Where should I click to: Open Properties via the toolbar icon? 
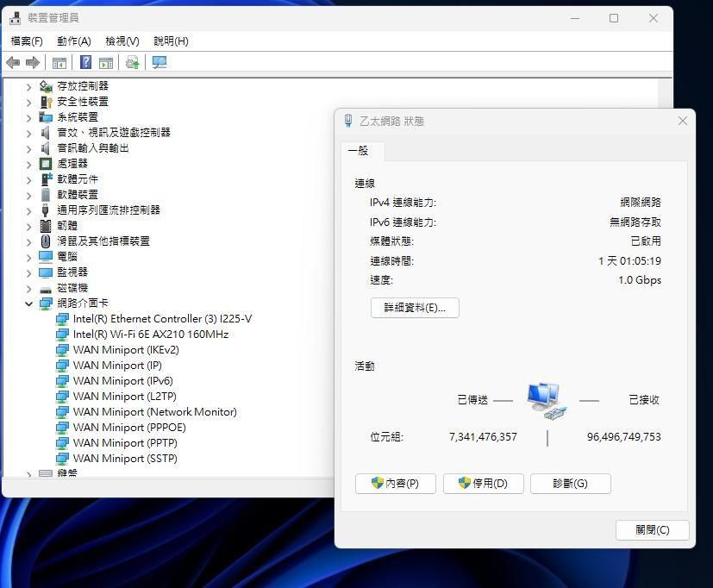[x=104, y=62]
